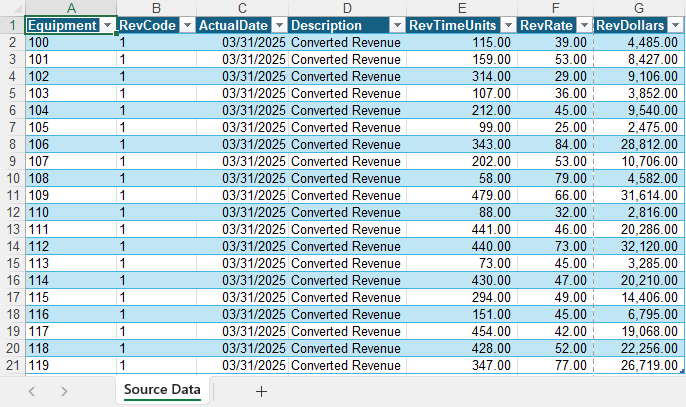686x407 pixels.
Task: Select RevDollars cell 31,614.00
Action: (x=639, y=195)
